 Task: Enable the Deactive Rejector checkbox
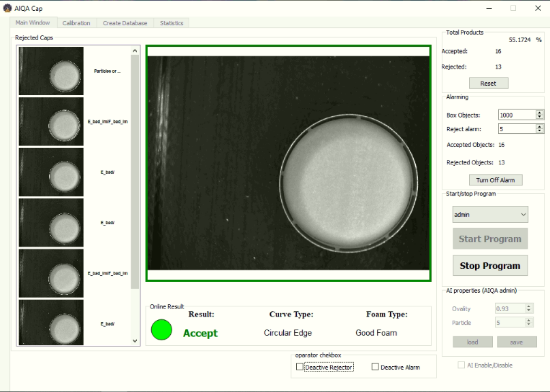click(x=300, y=367)
